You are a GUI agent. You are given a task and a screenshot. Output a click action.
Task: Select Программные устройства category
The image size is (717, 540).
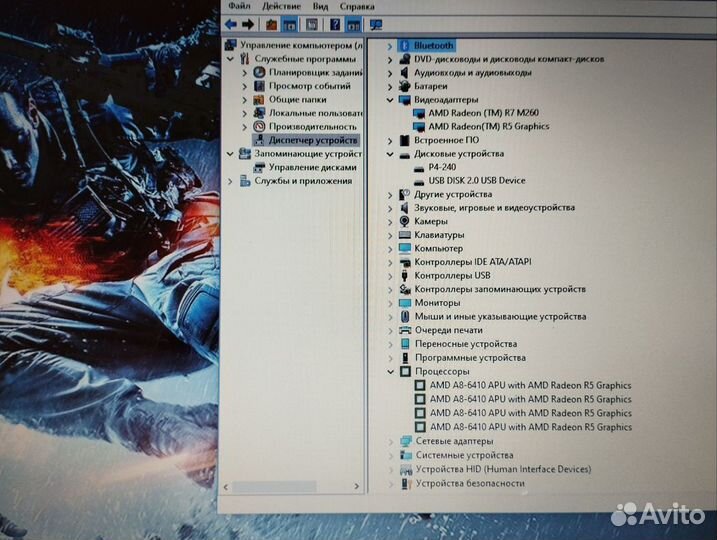pos(470,358)
